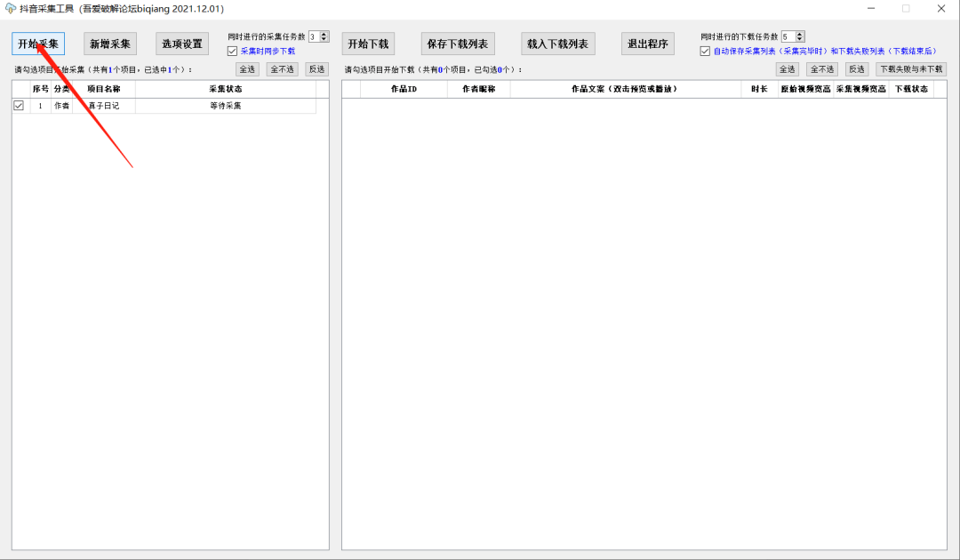Click 保存下载列表 to save the list

point(458,44)
